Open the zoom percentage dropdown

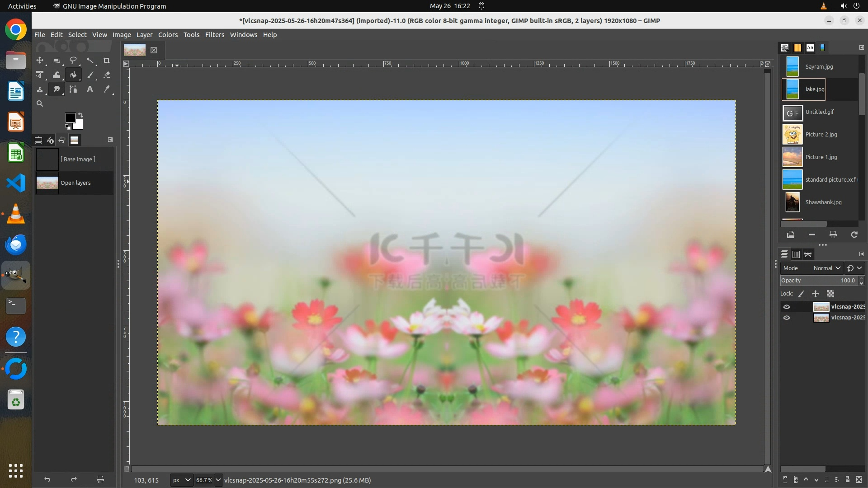click(x=218, y=480)
